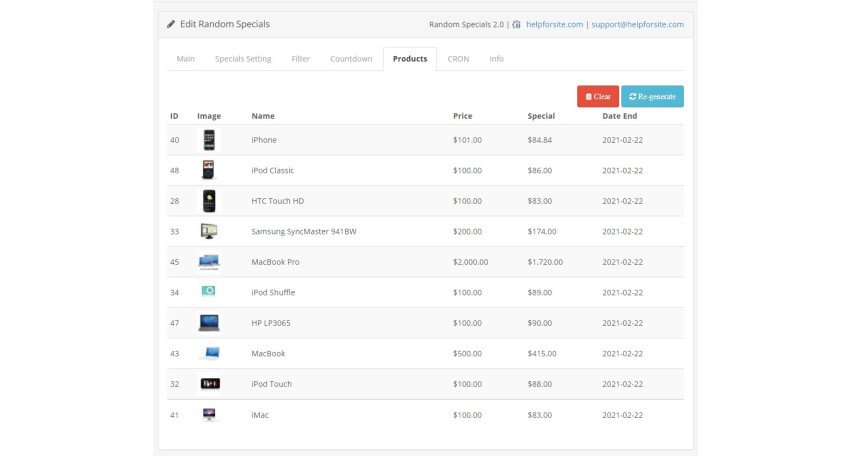
Task: Click ID 40 cell
Action: point(174,140)
